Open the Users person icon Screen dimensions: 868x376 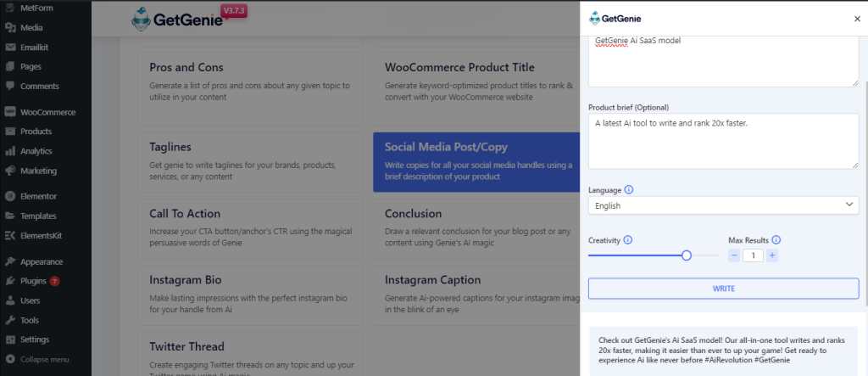[x=10, y=300]
